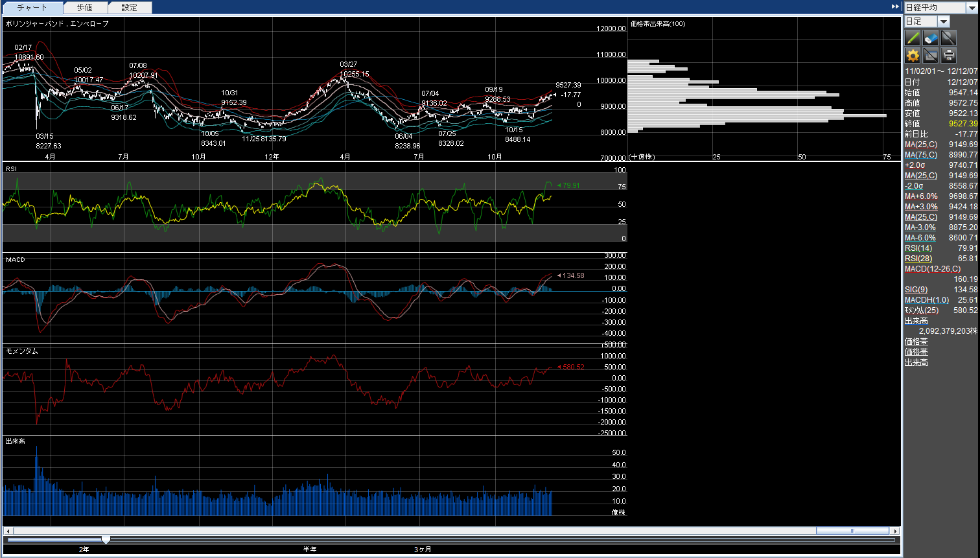Click the SIG(9) indicator link
This screenshot has width=980, height=558.
[916, 290]
